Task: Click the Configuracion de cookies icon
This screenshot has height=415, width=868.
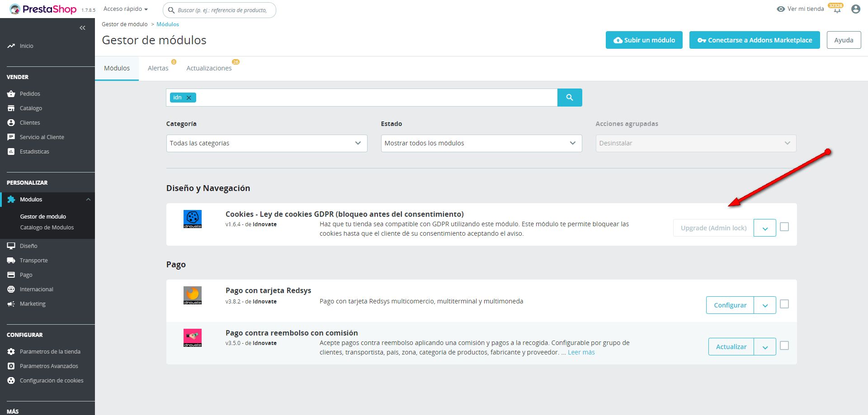Action: click(x=11, y=381)
